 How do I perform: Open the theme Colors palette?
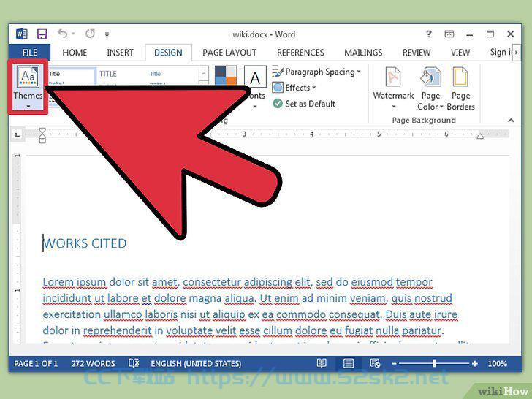pyautogui.click(x=226, y=75)
